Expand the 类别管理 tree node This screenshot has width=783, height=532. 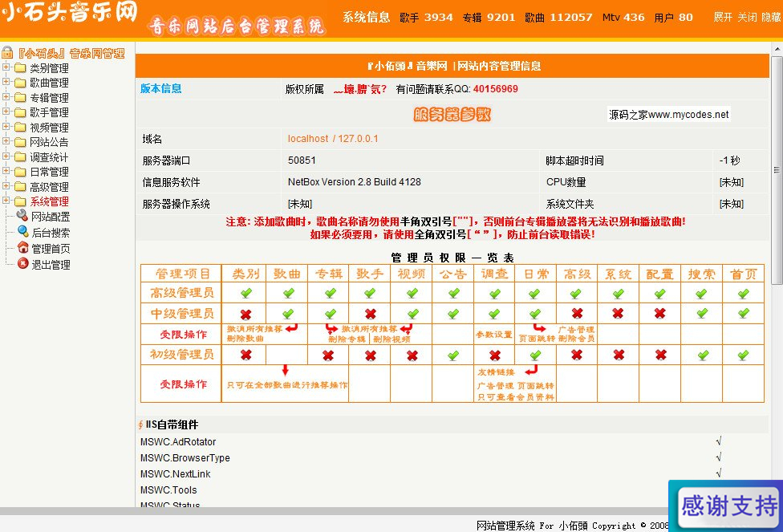coord(6,67)
